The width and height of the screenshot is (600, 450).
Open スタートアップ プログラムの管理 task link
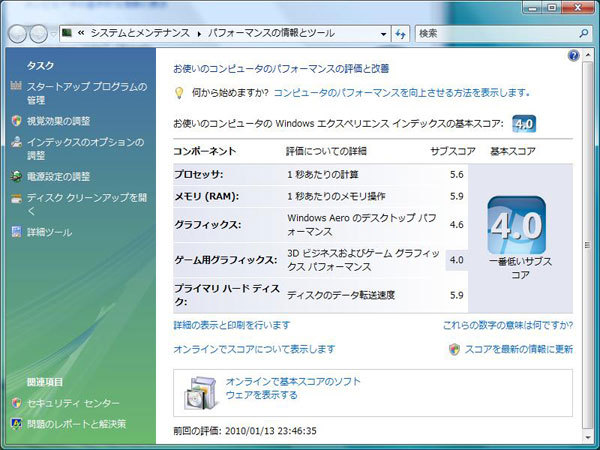click(87, 93)
